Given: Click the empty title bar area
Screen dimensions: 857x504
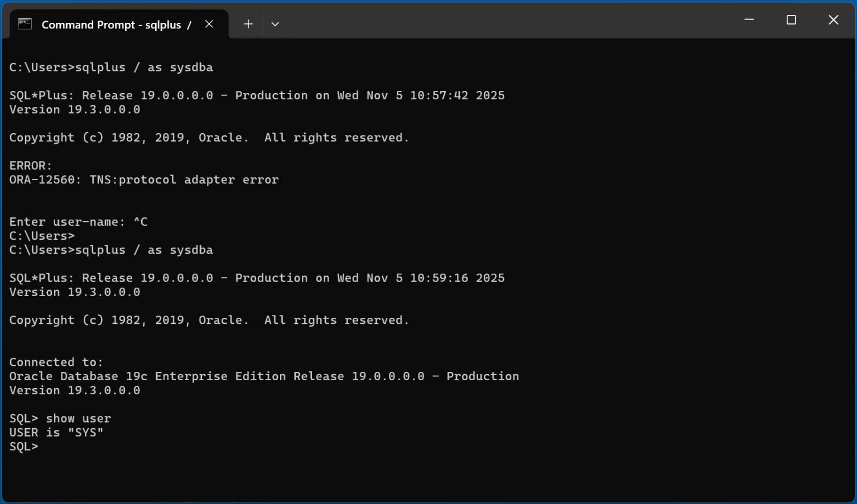Looking at the screenshot, I should [502, 22].
